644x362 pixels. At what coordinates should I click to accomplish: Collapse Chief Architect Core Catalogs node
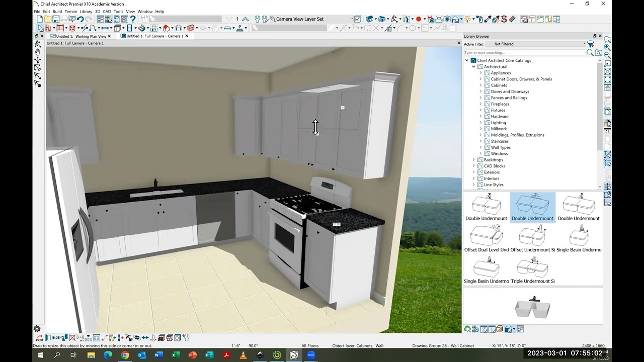pos(467,60)
